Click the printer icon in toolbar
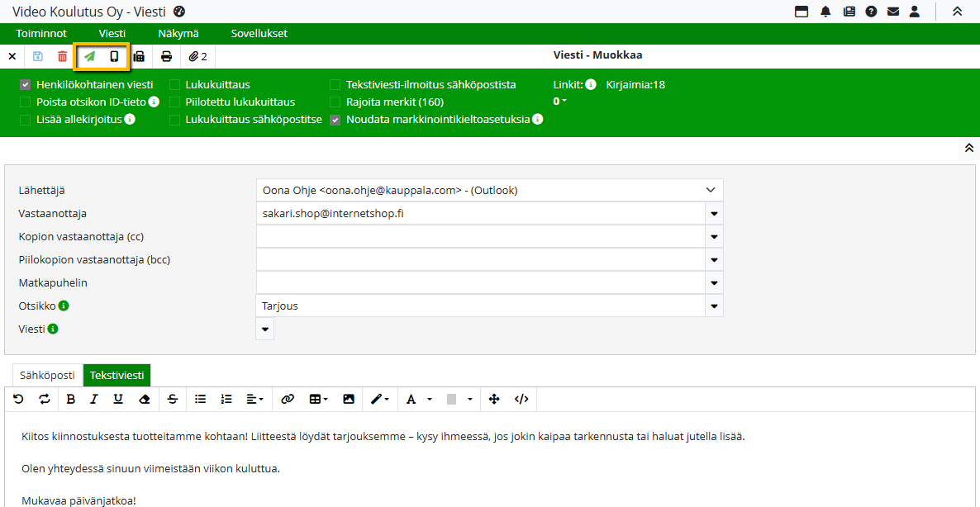The width and height of the screenshot is (980, 507). (166, 56)
